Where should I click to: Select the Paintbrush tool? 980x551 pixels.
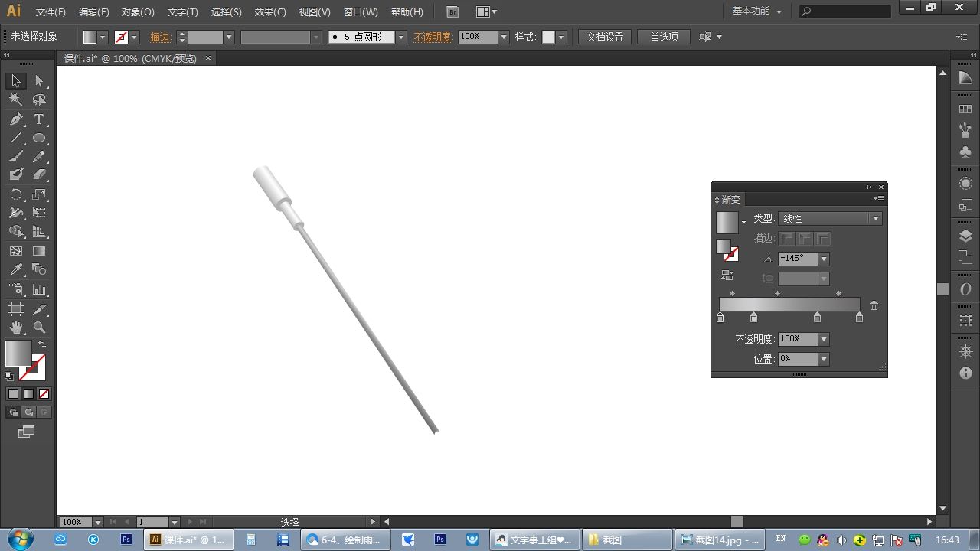point(16,157)
